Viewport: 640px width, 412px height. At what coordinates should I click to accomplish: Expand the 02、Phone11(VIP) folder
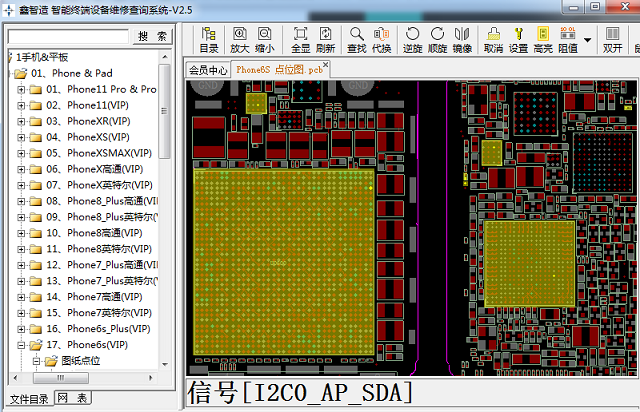point(21,105)
